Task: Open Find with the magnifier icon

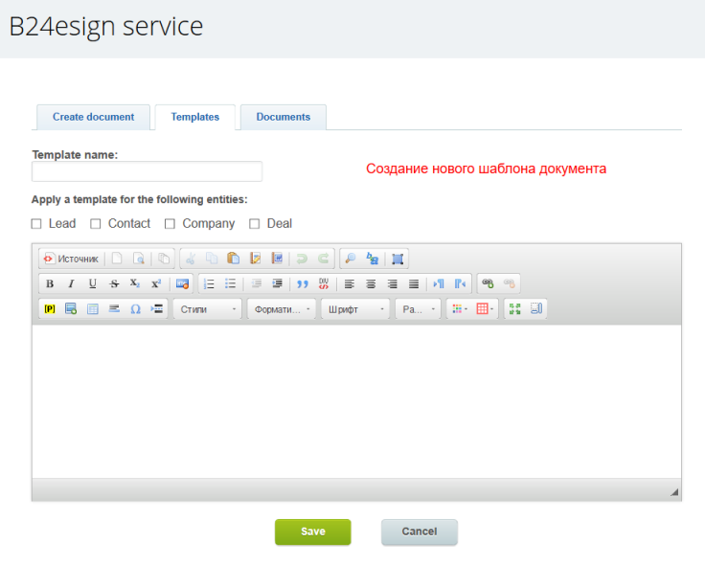Action: [351, 259]
